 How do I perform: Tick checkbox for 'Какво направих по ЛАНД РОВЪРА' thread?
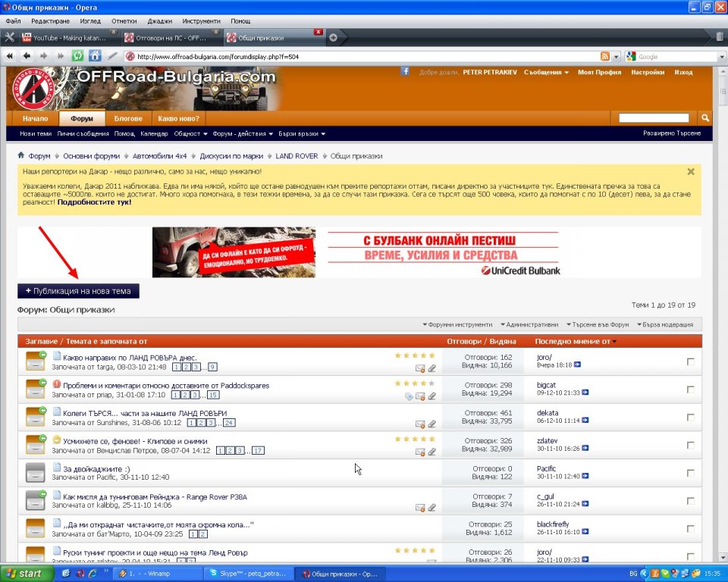click(691, 361)
